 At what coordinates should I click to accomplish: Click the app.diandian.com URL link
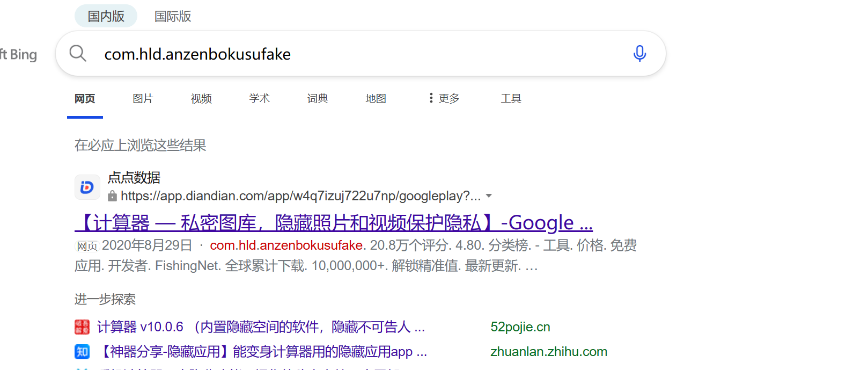click(x=300, y=196)
